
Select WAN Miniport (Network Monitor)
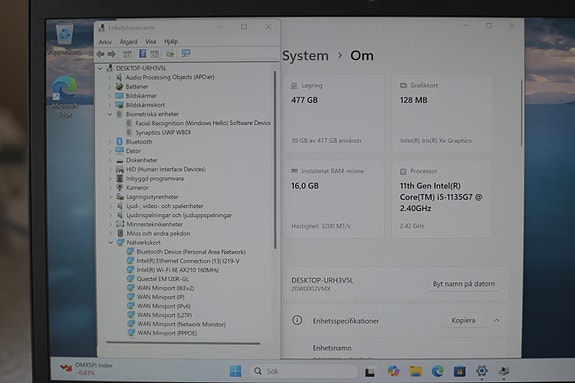181,324
